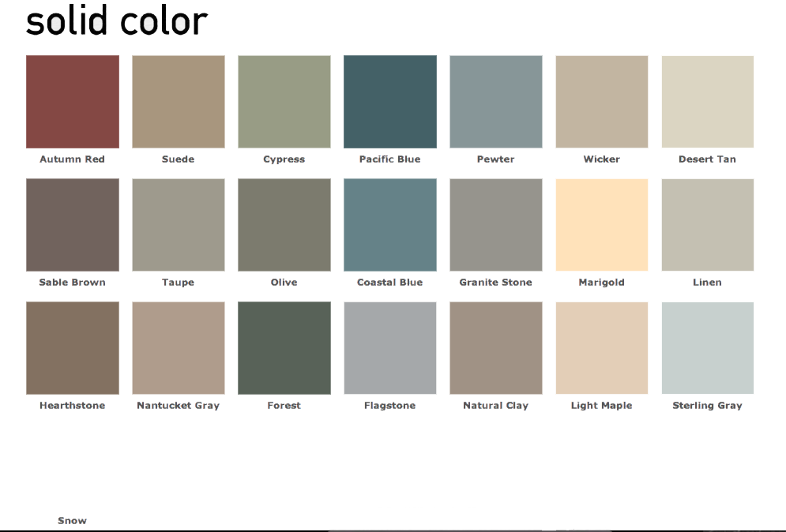The width and height of the screenshot is (786, 532).
Task: Click the Marigold swatch
Action: [602, 224]
